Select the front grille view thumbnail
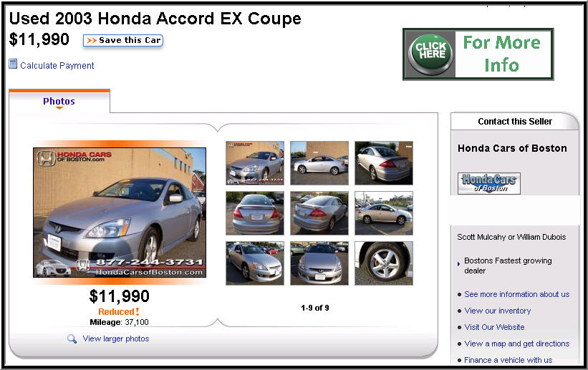 pos(319,263)
